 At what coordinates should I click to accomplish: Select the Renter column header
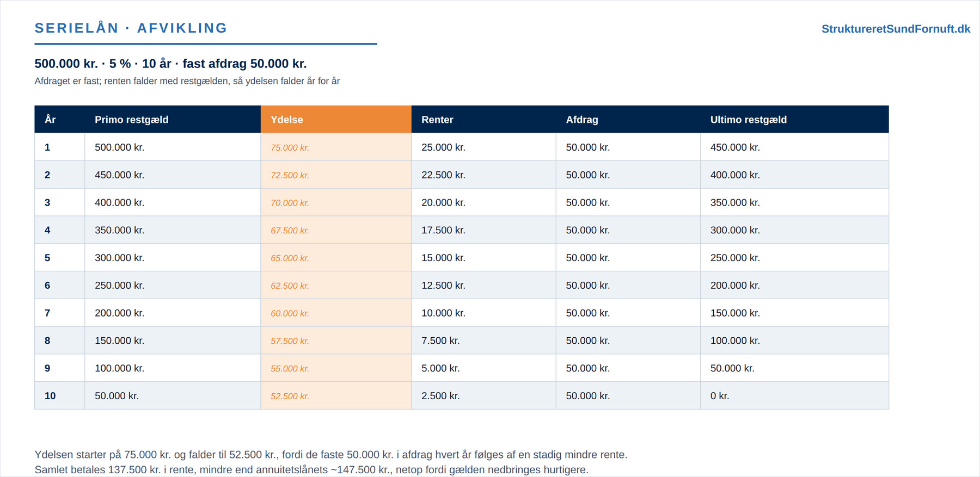pyautogui.click(x=483, y=119)
